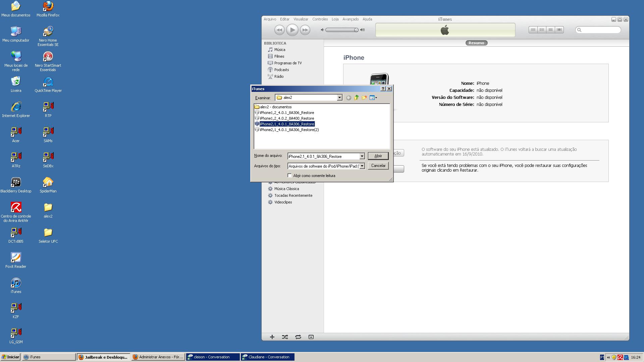Open the view menu icon in file dialog
The image size is (644, 362).
tap(373, 98)
